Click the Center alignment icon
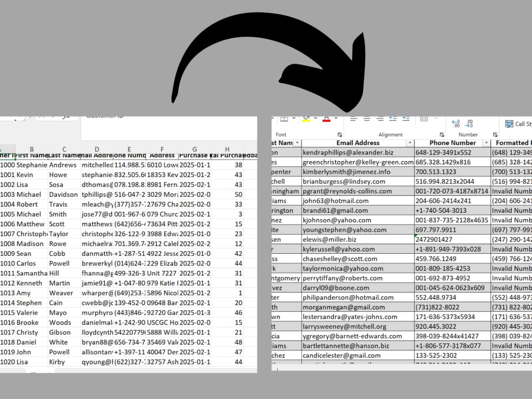 [367, 119]
